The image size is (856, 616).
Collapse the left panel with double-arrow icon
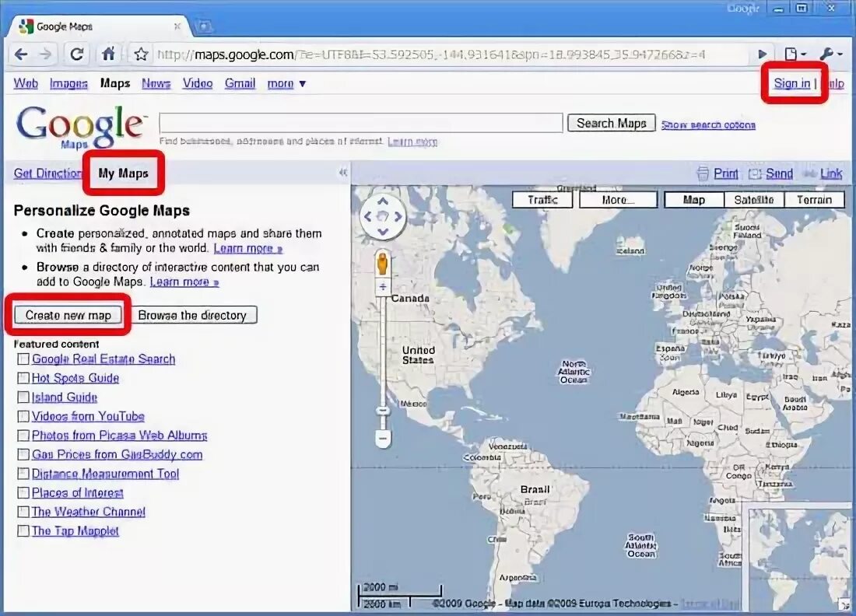click(x=343, y=173)
